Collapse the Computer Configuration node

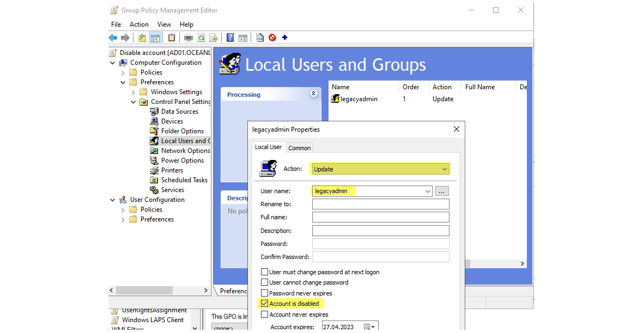click(x=113, y=63)
